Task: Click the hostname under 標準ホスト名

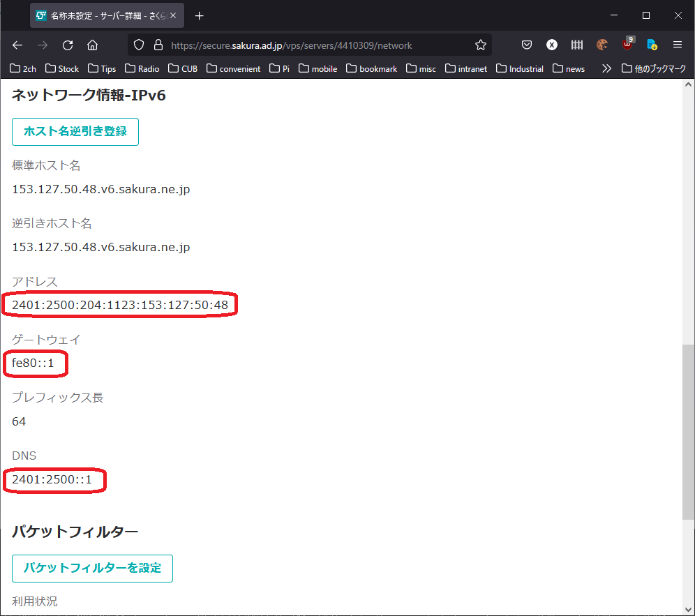Action: tap(101, 189)
